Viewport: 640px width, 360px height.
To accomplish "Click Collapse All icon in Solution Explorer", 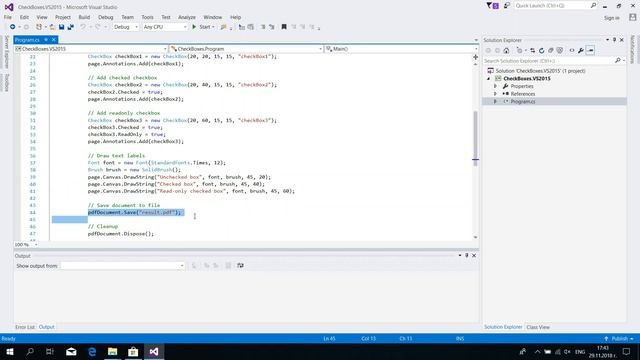I will [x=551, y=50].
